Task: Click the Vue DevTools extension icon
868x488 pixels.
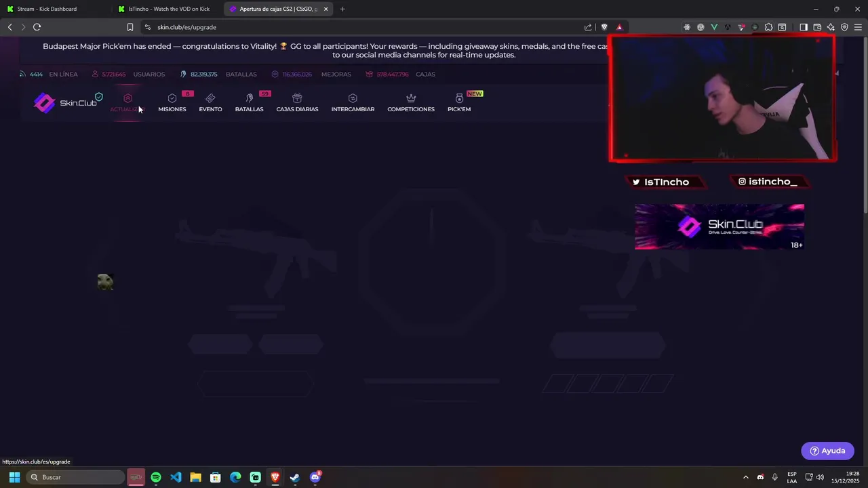Action: 714,27
